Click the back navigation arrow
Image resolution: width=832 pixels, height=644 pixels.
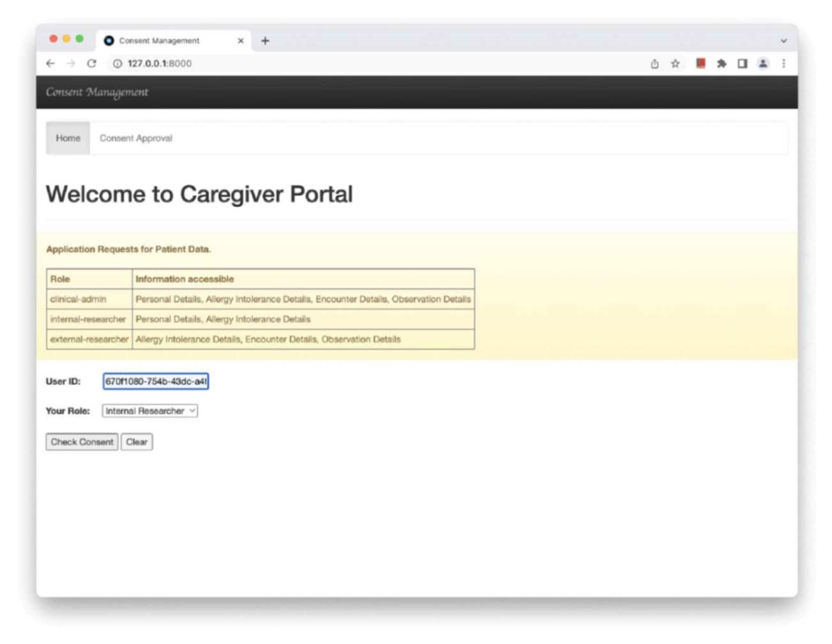(x=50, y=63)
